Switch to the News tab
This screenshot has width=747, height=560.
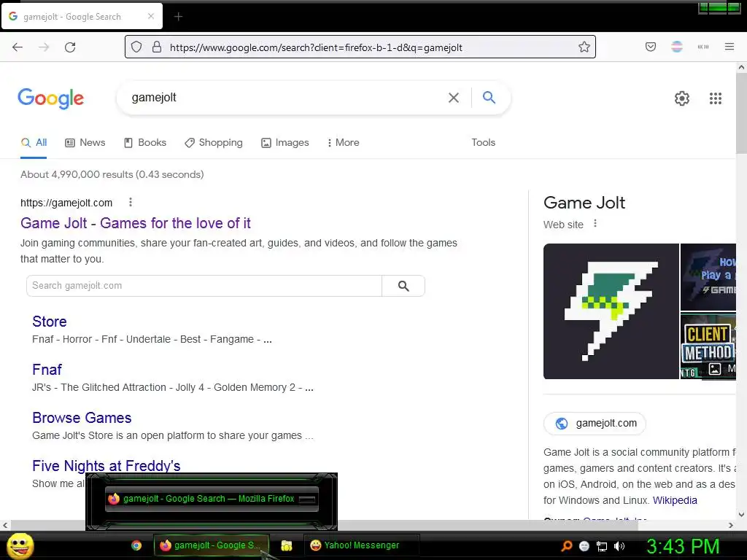tap(85, 142)
